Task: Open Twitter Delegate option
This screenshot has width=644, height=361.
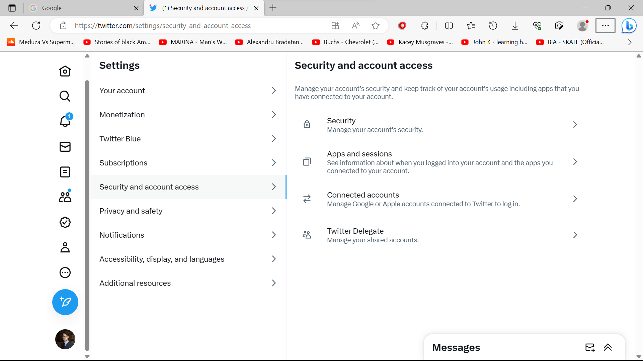Action: 437,235
